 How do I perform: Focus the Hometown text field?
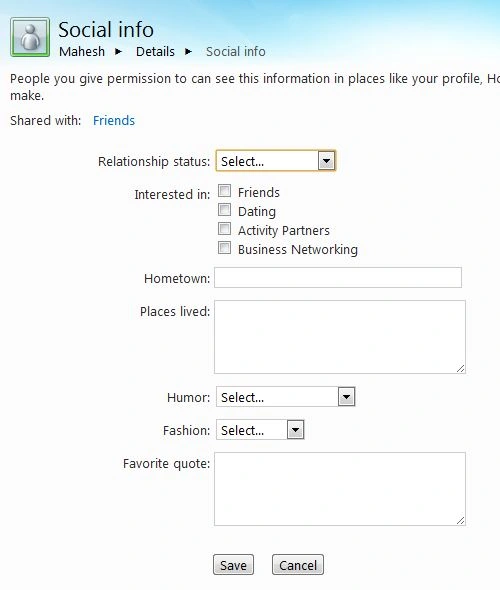tap(338, 278)
